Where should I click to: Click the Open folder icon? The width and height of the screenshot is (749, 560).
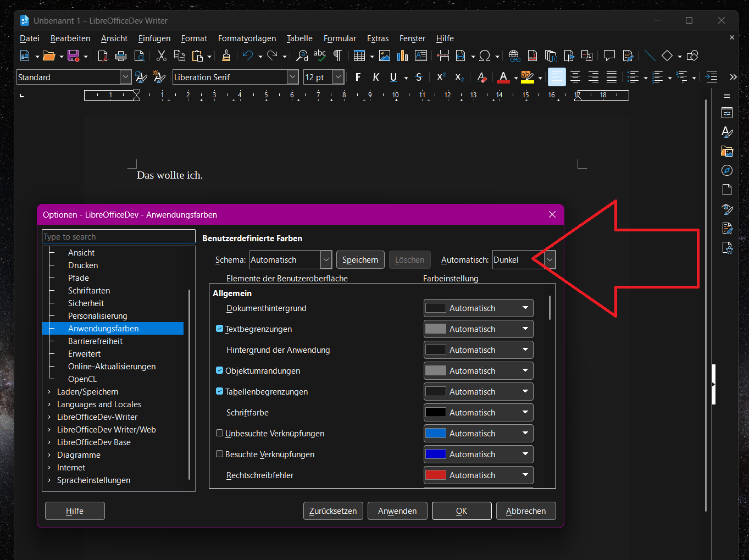(x=49, y=56)
